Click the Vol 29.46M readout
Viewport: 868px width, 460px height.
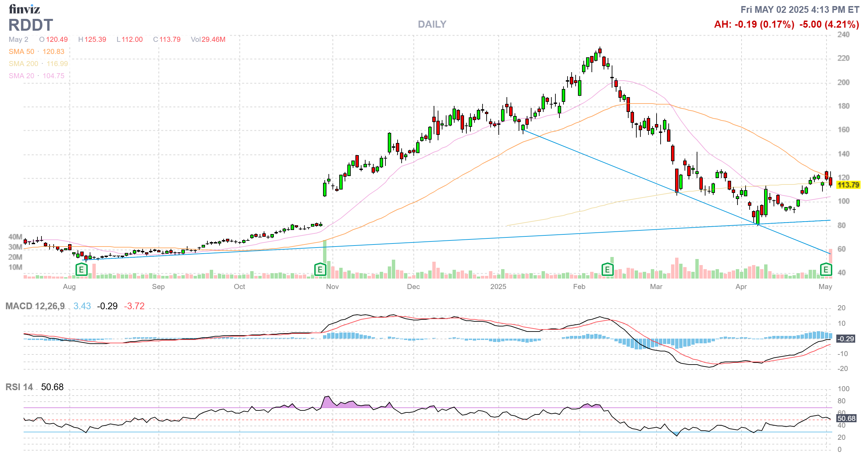pos(208,39)
